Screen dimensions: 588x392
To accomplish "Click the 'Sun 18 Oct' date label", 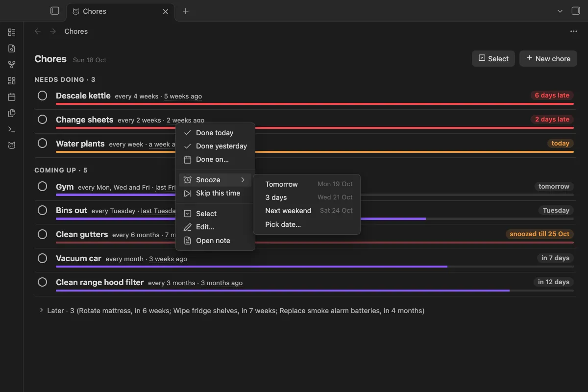I will [90, 60].
